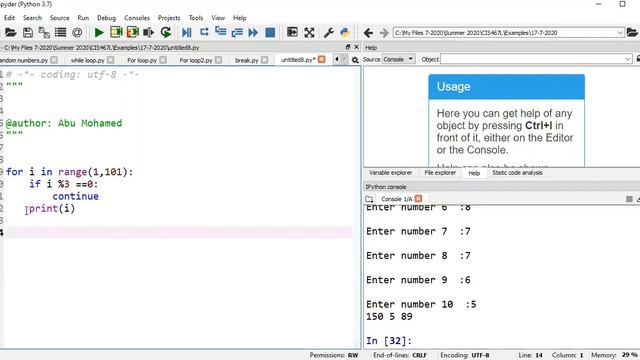Re-run the last script
640x360 pixels.
[x=166, y=32]
